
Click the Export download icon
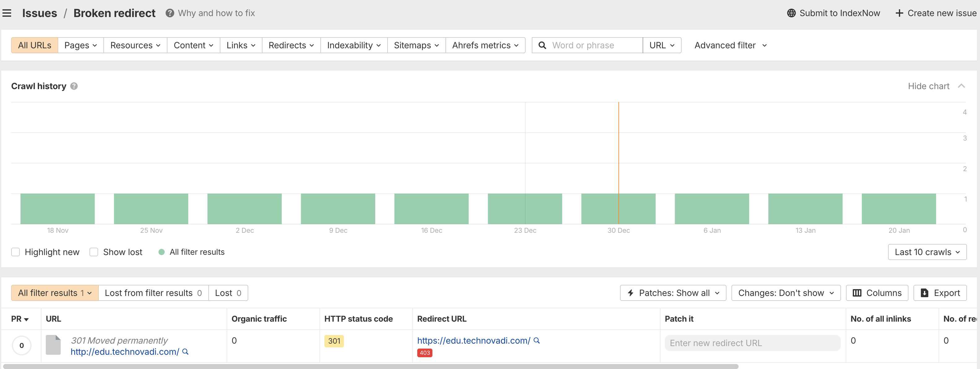[x=925, y=293]
